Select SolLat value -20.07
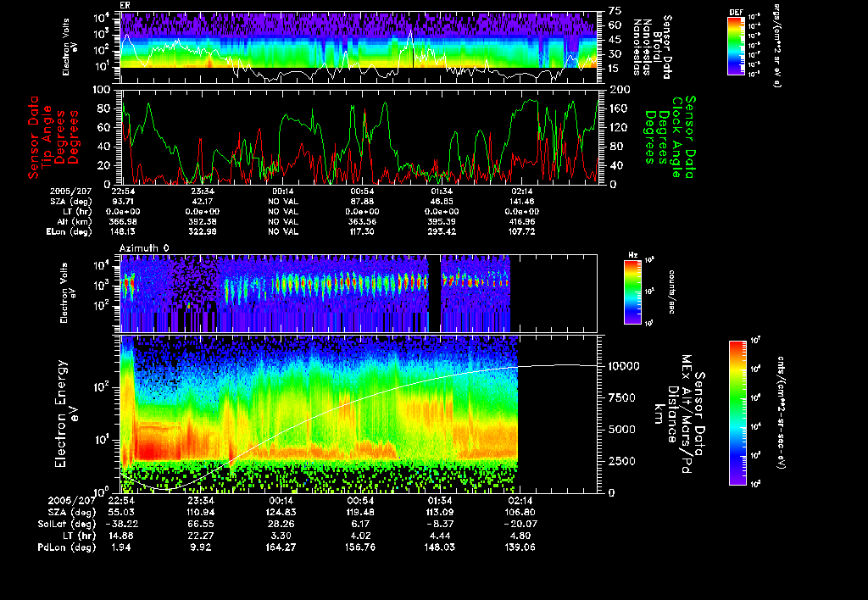868x600 pixels. point(520,524)
